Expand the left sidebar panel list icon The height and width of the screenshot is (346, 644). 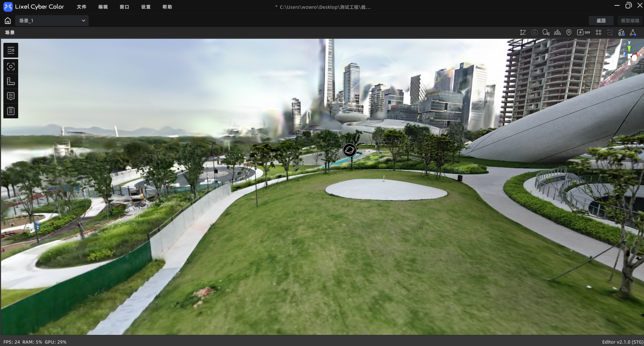tap(11, 51)
